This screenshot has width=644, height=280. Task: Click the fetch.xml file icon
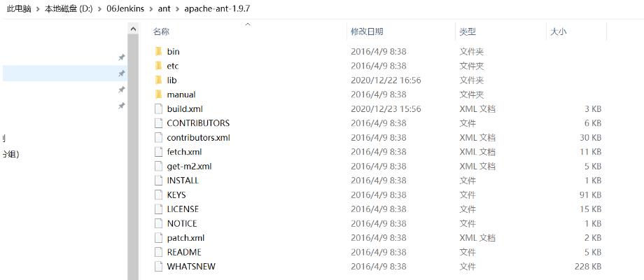(x=159, y=152)
